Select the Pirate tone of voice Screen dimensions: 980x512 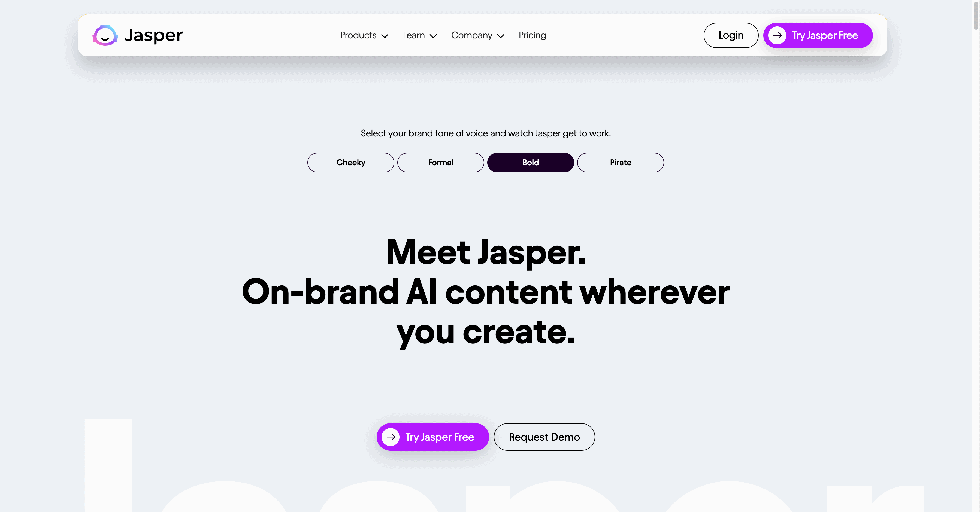click(621, 163)
